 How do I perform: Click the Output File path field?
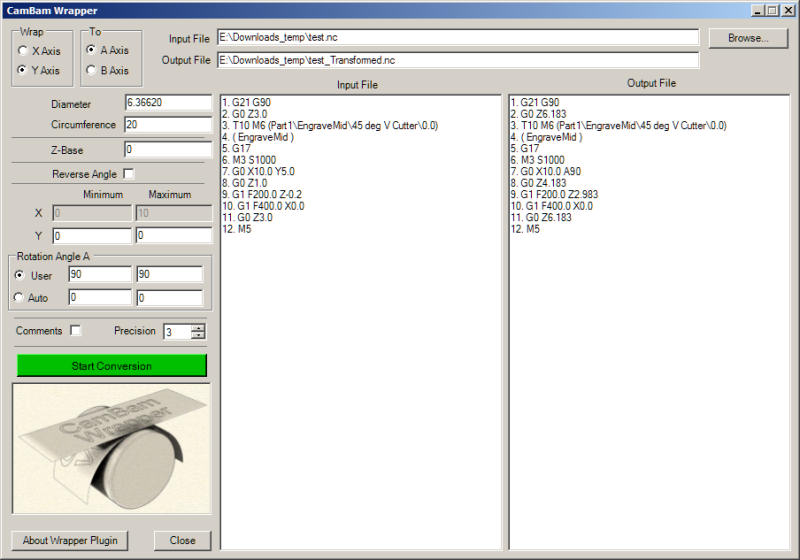(458, 60)
